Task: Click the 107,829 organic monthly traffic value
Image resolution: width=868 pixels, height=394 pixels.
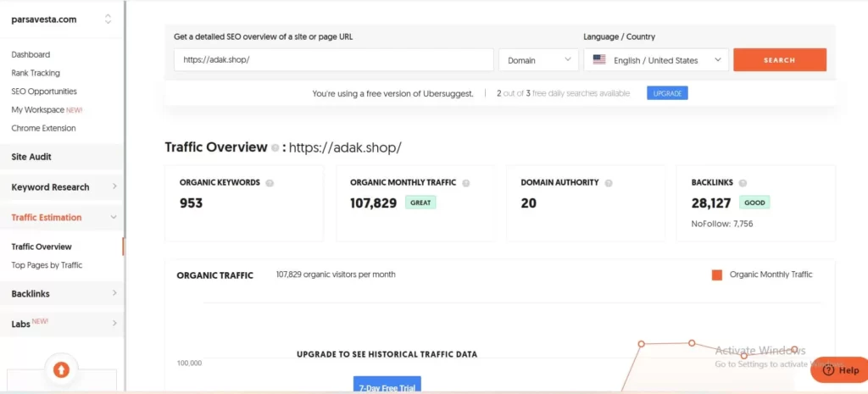Action: [x=373, y=203]
